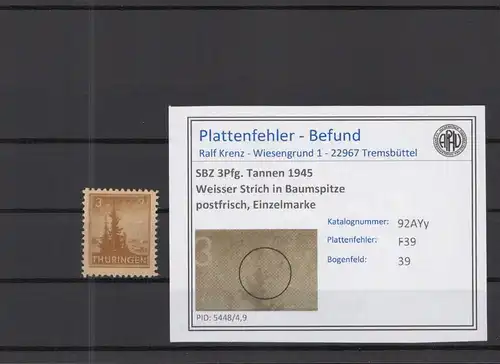Screen dimensions: 500x364
Task: Click the 'Ralf Krenz - Wiesengrund 1' address line
Action: tap(308, 153)
